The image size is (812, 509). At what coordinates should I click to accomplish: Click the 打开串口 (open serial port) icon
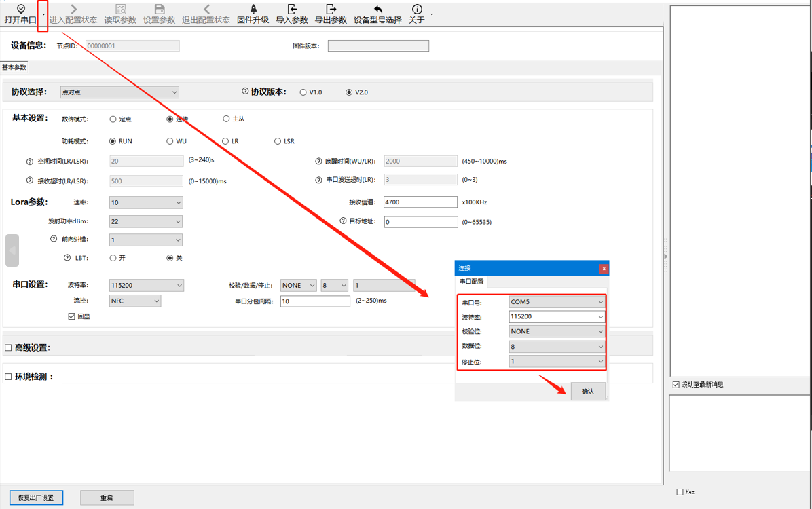20,10
